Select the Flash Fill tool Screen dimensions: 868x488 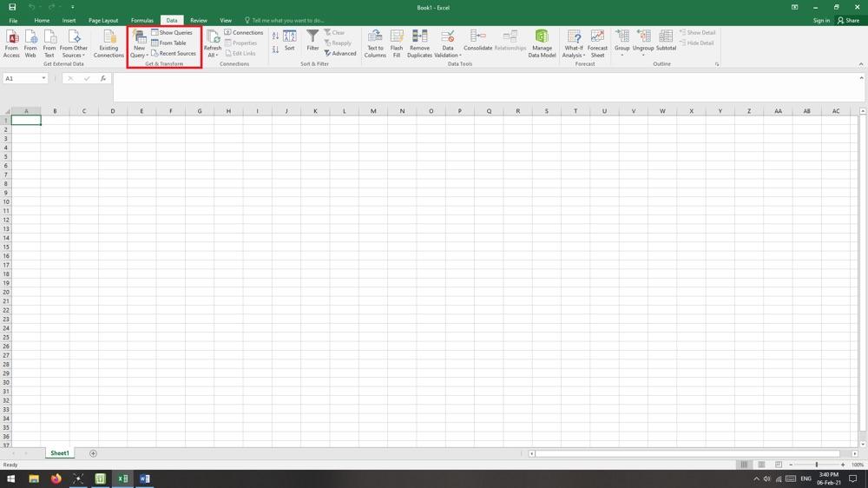397,43
